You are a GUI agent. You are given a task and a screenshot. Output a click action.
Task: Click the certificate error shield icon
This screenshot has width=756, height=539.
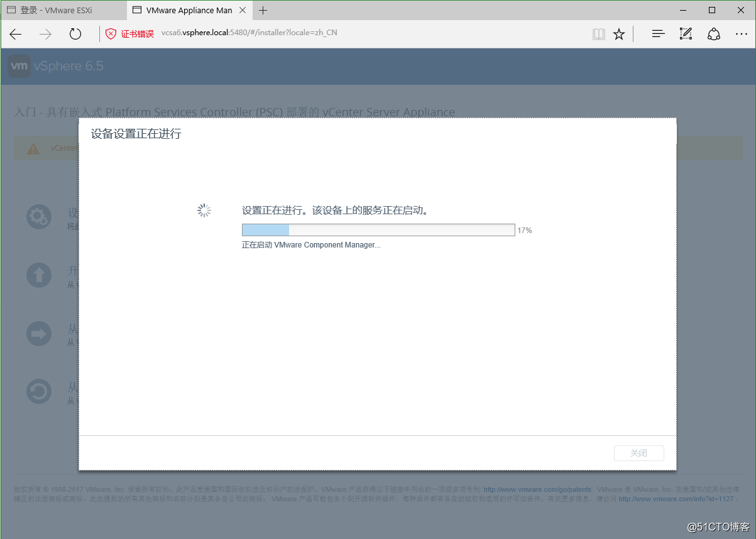pyautogui.click(x=111, y=34)
